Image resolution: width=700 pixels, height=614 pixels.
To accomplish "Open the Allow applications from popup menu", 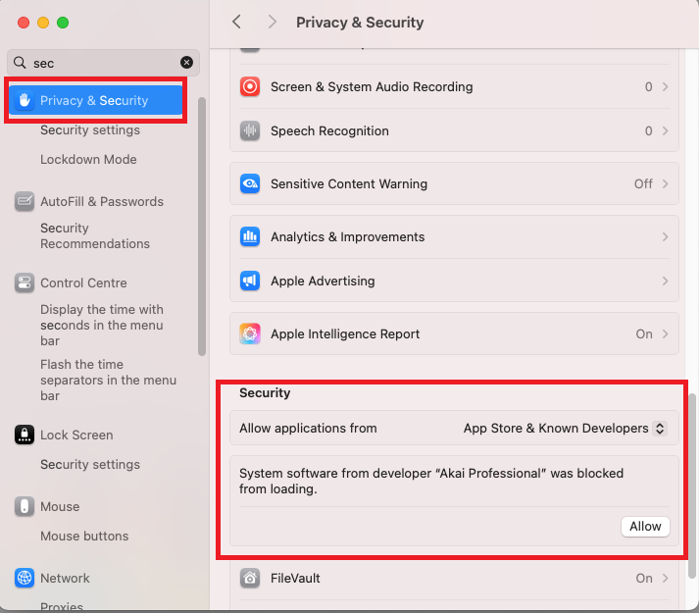I will pos(565,429).
